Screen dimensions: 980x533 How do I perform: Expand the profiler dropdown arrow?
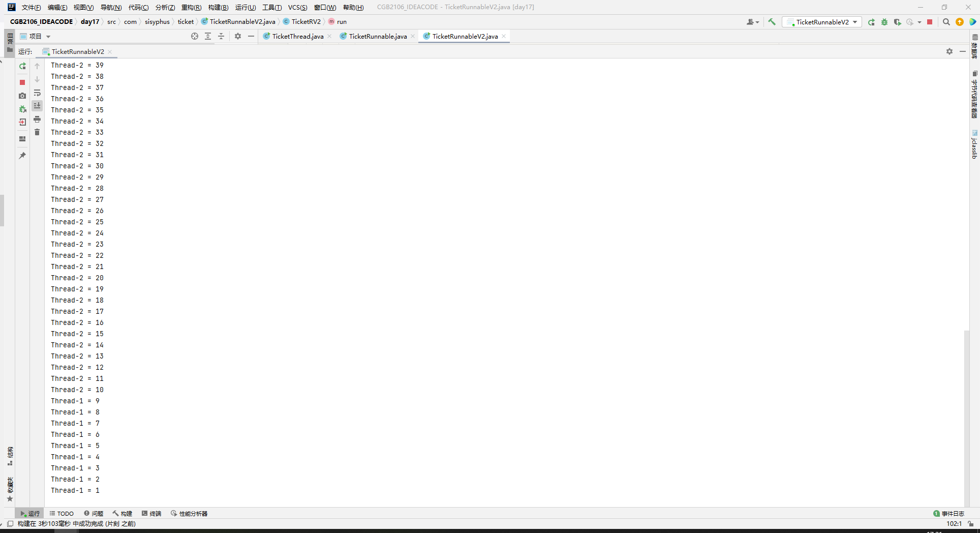[920, 22]
